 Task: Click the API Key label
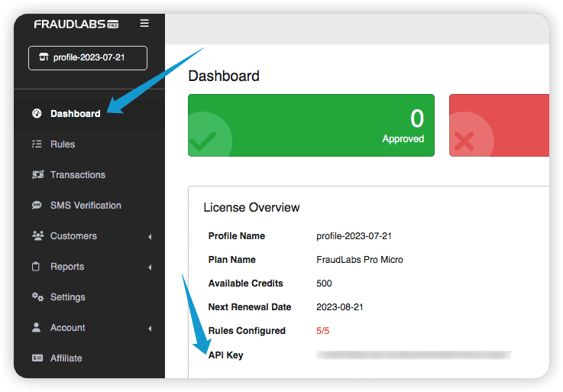pyautogui.click(x=226, y=355)
